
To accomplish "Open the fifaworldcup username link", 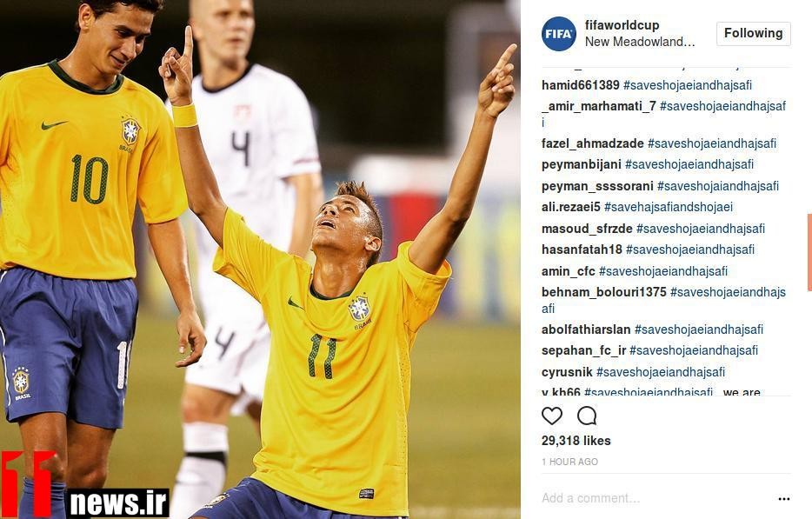I will (622, 25).
